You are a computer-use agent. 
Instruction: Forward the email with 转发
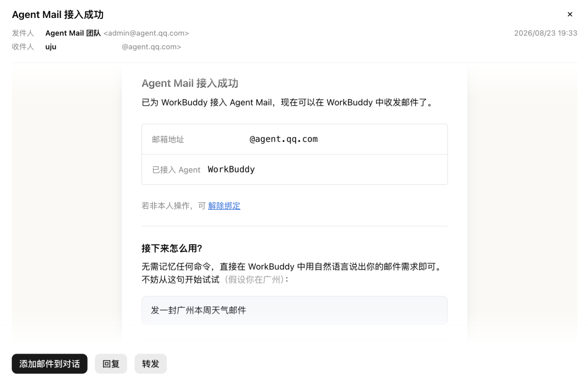click(150, 364)
